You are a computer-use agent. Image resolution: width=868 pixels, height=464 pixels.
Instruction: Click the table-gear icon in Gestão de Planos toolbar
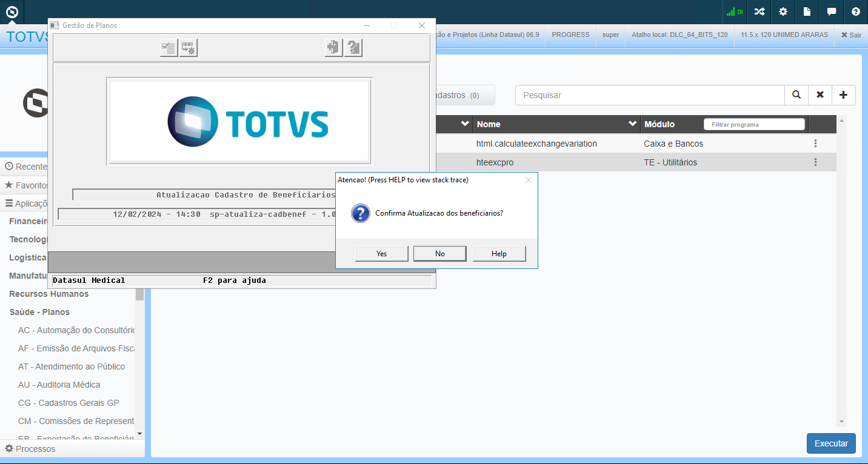pyautogui.click(x=189, y=48)
